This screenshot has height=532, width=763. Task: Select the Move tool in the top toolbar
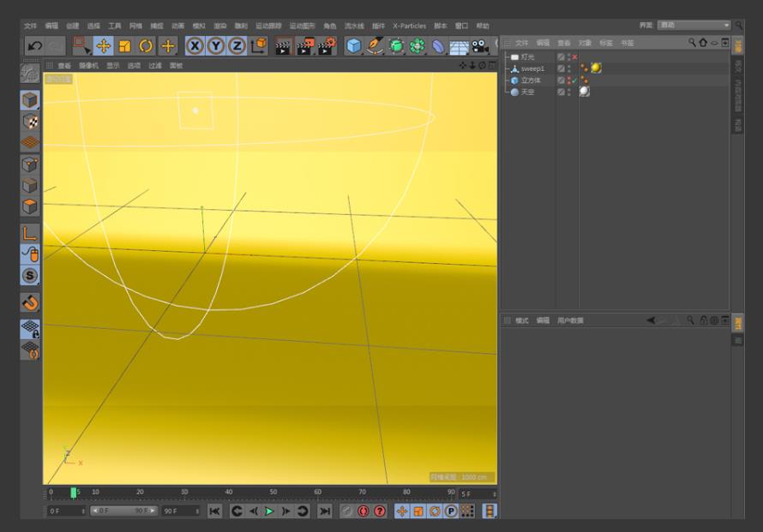click(102, 45)
